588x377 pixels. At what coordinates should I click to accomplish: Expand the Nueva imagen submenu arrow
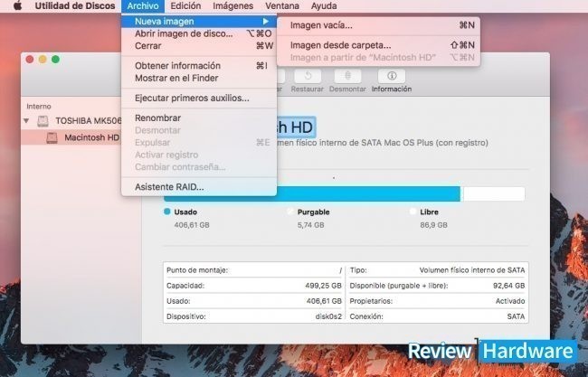click(265, 22)
